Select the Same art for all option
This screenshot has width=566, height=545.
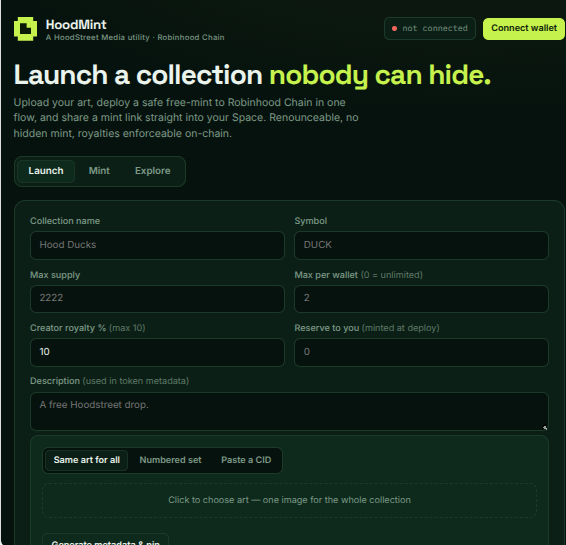click(x=87, y=460)
